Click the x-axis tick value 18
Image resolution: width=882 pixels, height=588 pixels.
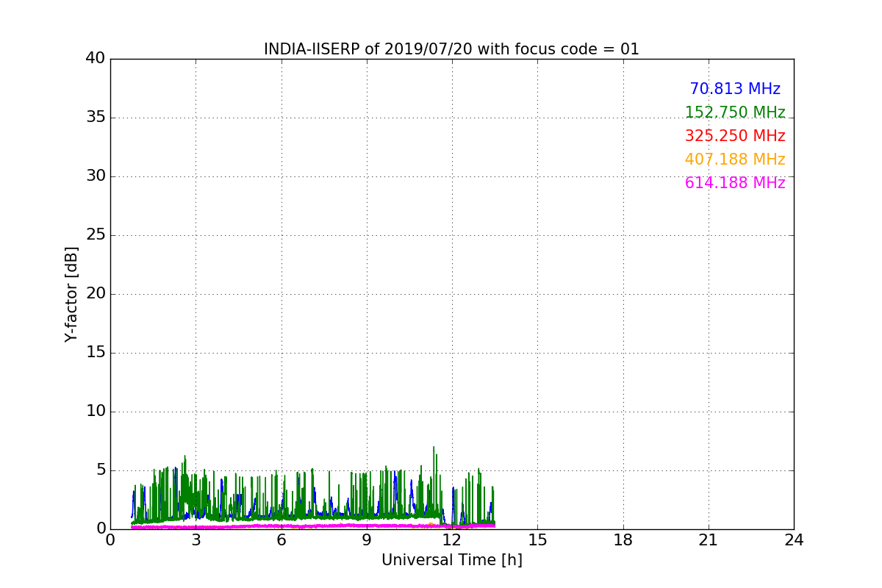pos(623,540)
